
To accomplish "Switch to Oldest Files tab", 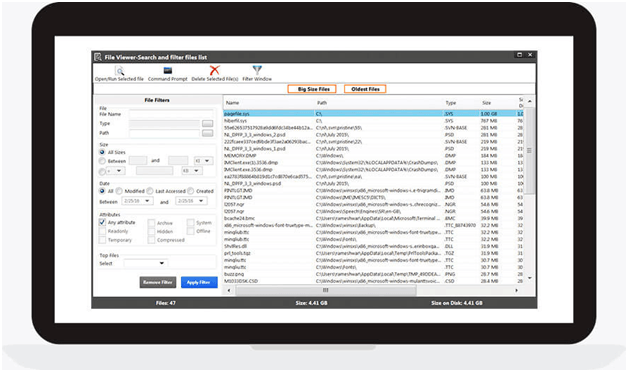I will coord(365,89).
